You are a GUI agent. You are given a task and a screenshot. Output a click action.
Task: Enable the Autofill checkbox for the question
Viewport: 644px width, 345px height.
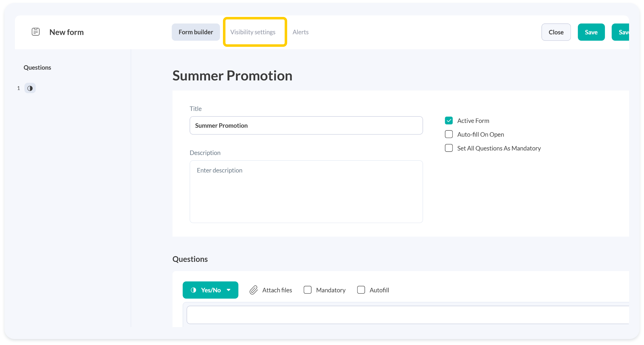(361, 290)
